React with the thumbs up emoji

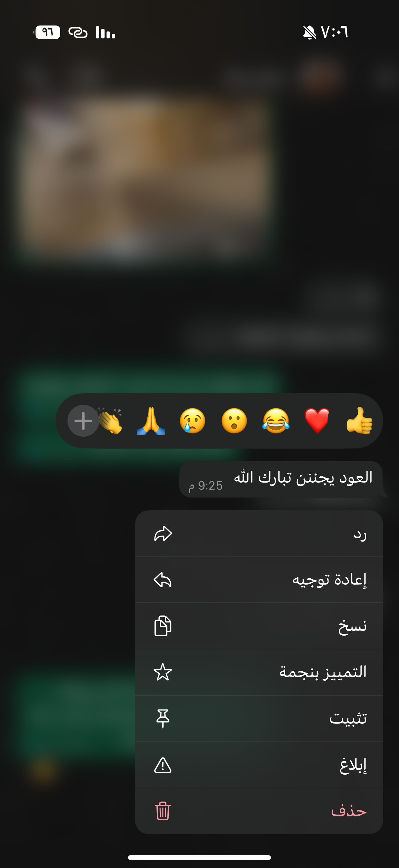tap(359, 420)
